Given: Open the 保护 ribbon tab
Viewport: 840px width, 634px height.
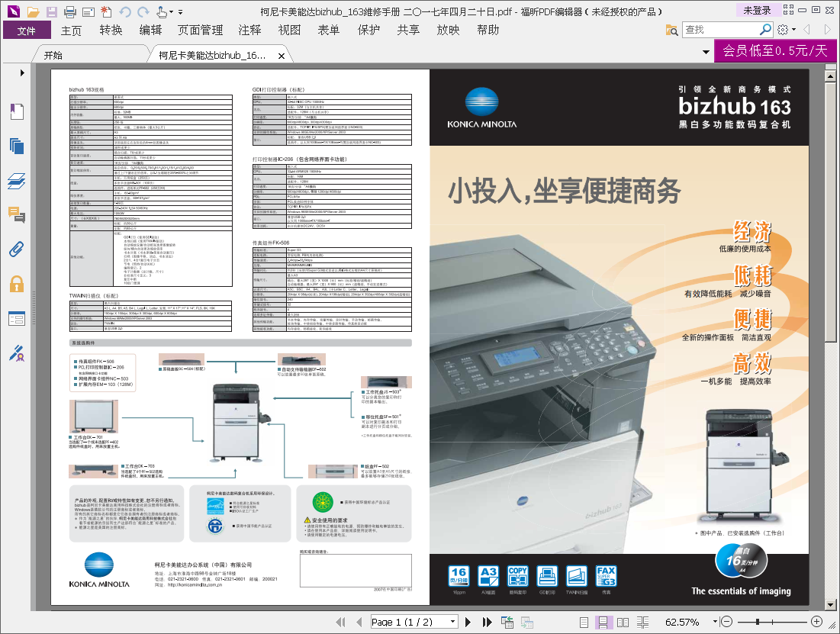Looking at the screenshot, I should (369, 31).
